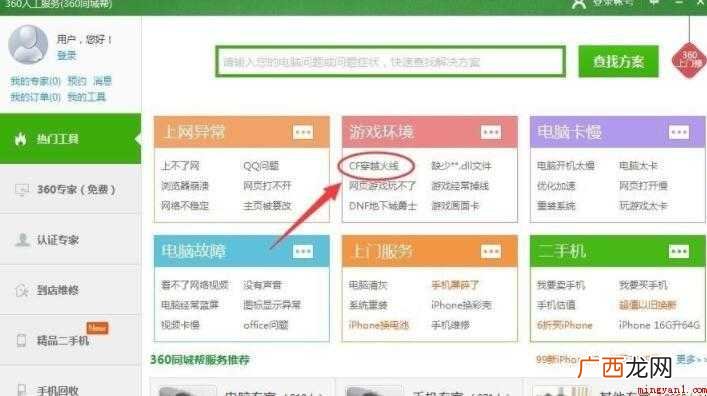Open 没有声音 tool

[x=262, y=285]
